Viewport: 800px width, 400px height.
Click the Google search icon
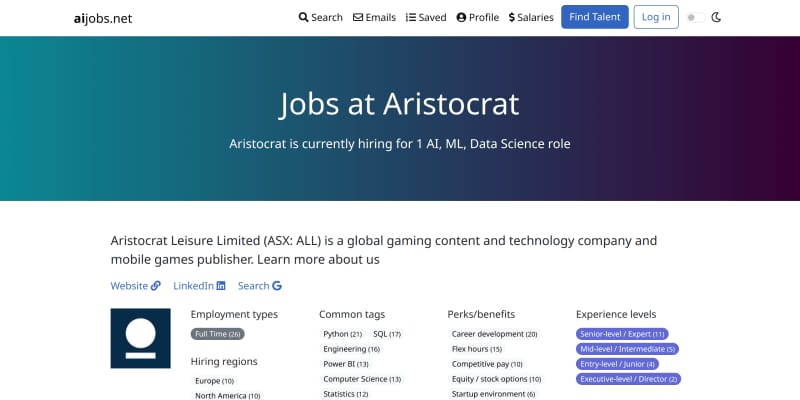coord(277,286)
